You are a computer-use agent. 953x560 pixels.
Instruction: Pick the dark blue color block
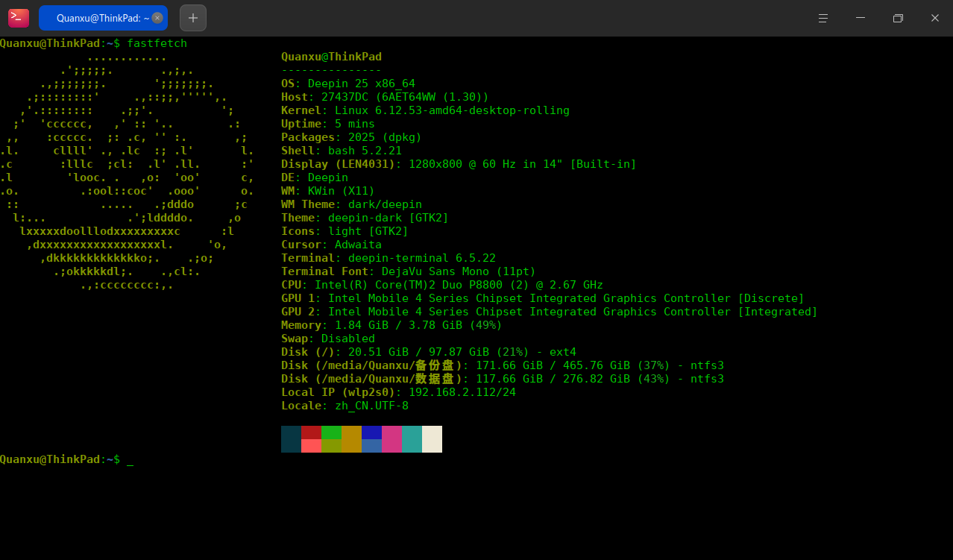point(371,432)
